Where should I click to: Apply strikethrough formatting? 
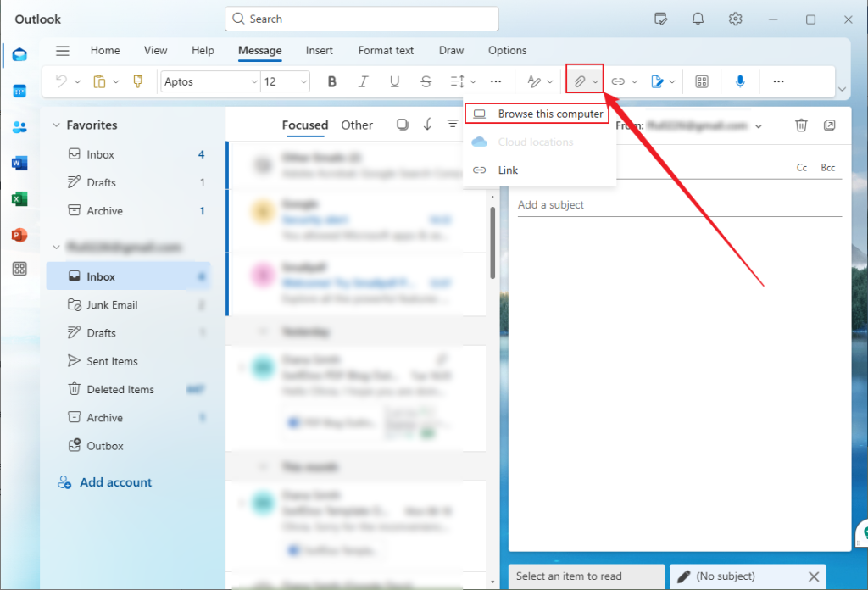[426, 81]
